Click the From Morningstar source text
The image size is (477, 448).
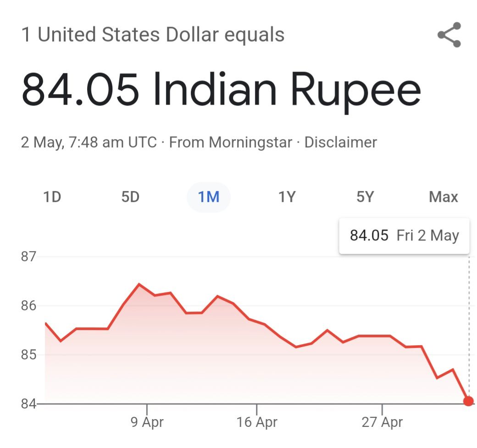(x=230, y=142)
